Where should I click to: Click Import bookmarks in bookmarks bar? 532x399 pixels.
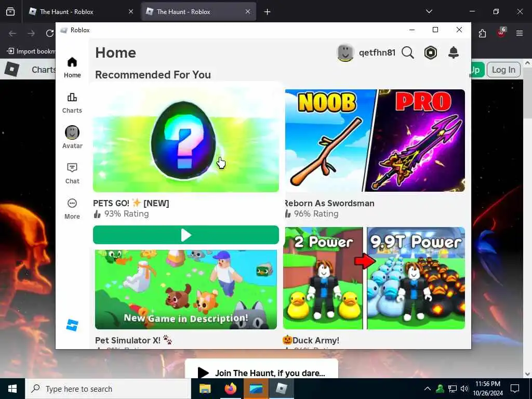[31, 51]
